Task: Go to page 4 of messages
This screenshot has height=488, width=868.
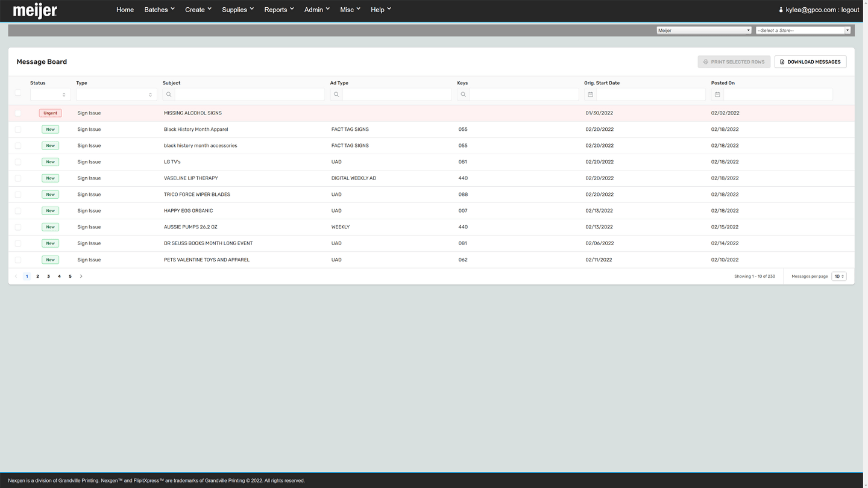Action: point(59,277)
